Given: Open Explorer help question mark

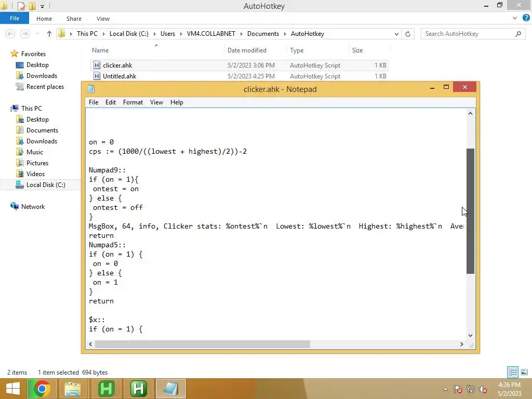Looking at the screenshot, I should coord(526,18).
